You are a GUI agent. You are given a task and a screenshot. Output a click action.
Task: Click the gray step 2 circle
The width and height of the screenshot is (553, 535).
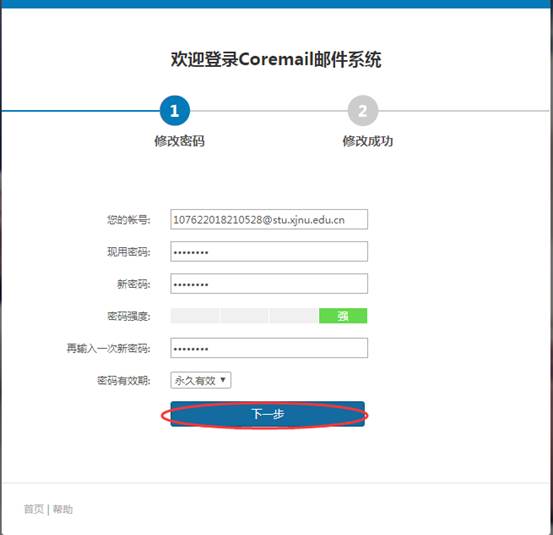click(363, 111)
